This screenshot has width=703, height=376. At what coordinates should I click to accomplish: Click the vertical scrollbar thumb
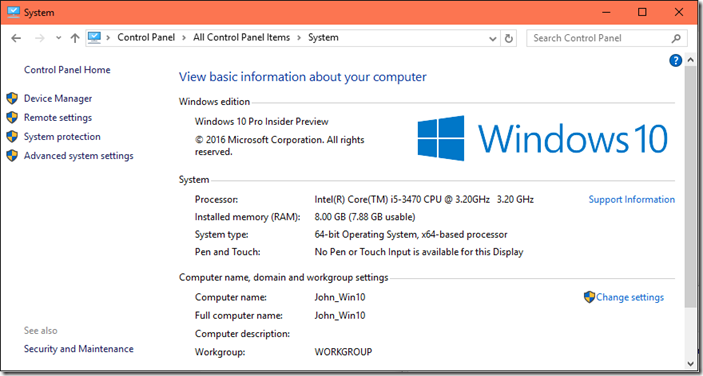pos(690,186)
